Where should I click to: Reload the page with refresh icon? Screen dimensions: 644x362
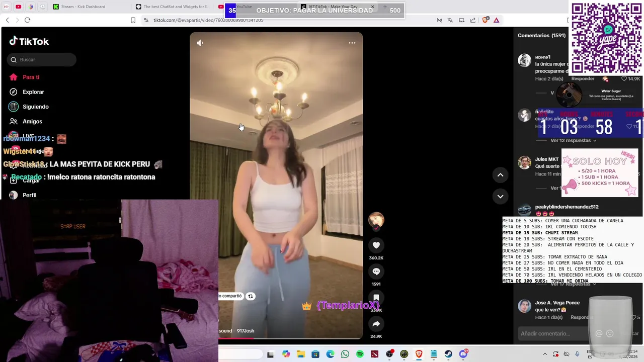tap(27, 20)
